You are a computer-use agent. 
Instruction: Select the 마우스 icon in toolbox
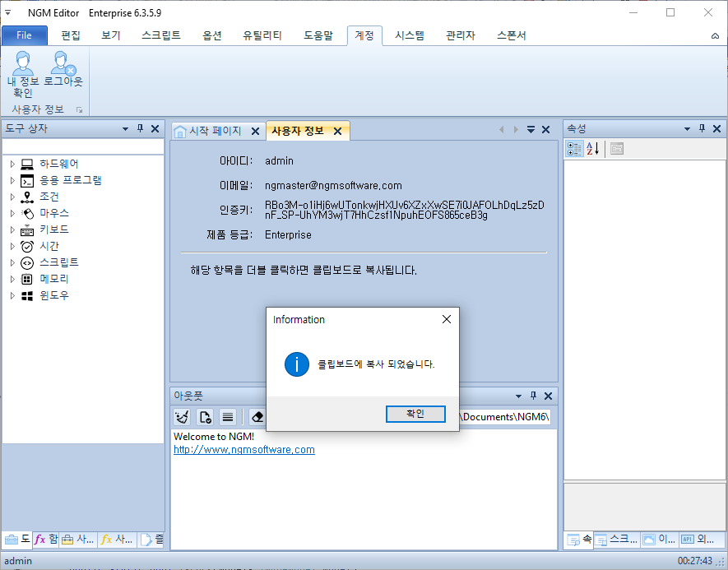[x=27, y=214]
